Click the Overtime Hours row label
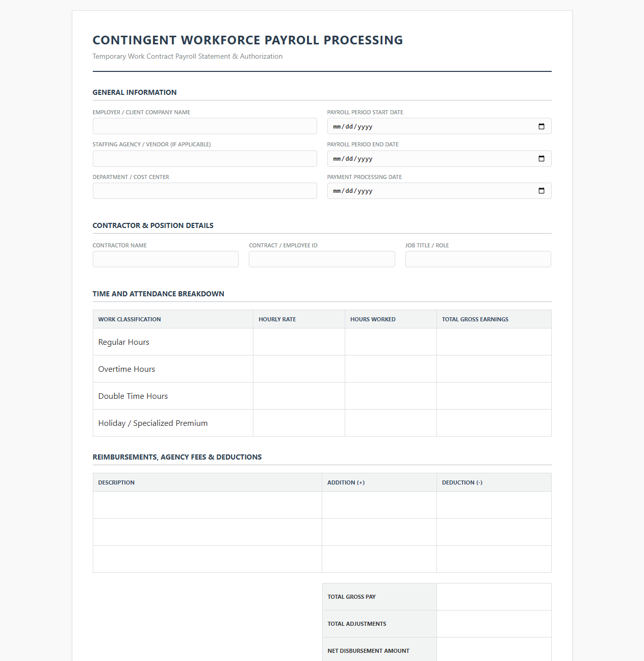The image size is (644, 661). point(126,369)
